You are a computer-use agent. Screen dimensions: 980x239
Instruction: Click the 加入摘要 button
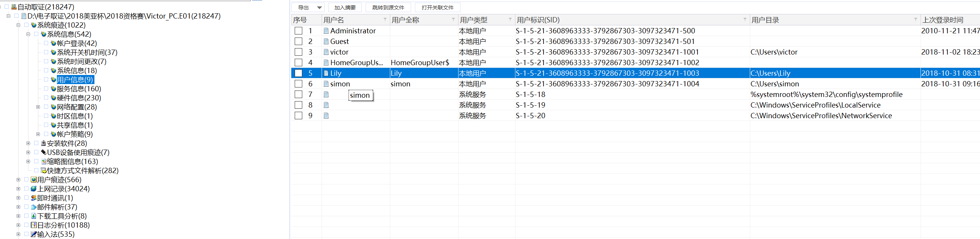(x=345, y=8)
